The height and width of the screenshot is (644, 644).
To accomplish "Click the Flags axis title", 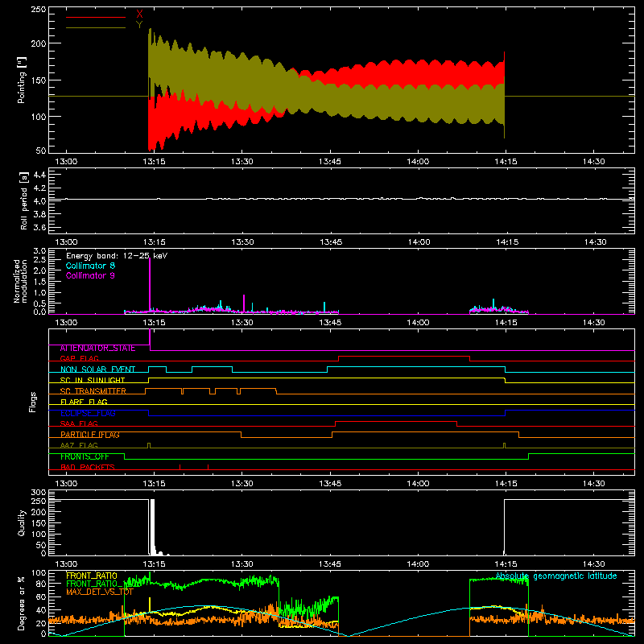I will 32,402.
